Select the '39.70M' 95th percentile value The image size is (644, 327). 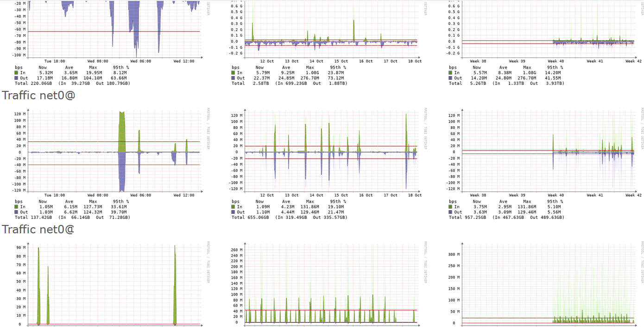(x=119, y=212)
